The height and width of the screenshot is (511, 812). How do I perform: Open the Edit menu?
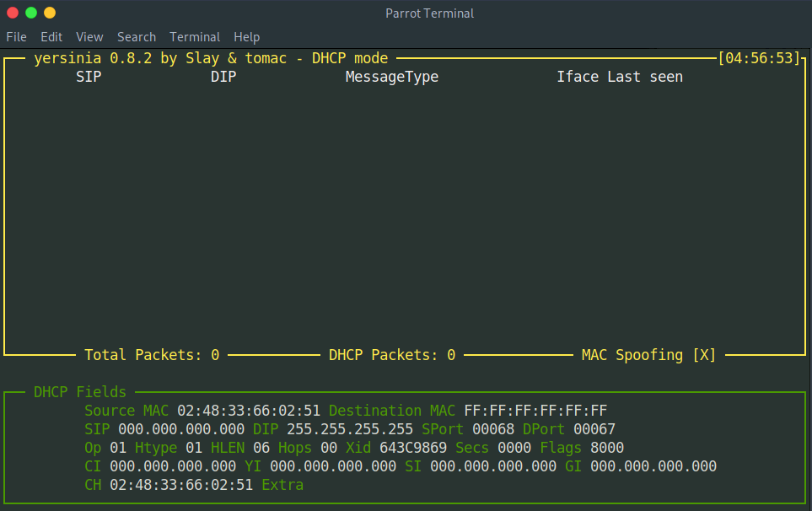pyautogui.click(x=51, y=37)
